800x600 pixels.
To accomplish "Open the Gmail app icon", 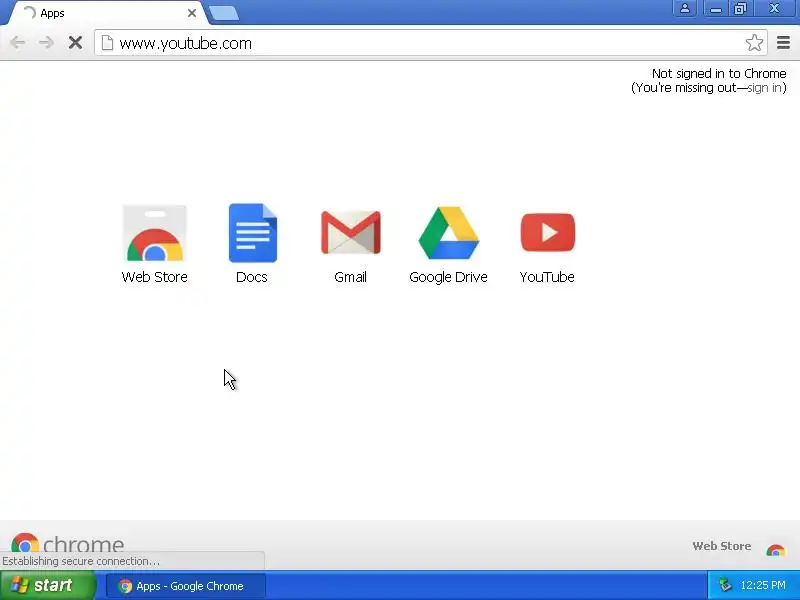I will coord(351,233).
